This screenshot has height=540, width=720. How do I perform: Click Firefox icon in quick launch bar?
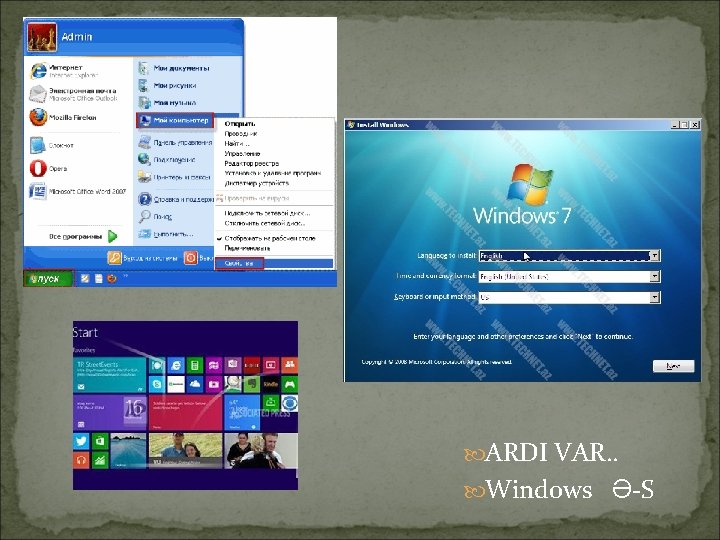click(112, 278)
